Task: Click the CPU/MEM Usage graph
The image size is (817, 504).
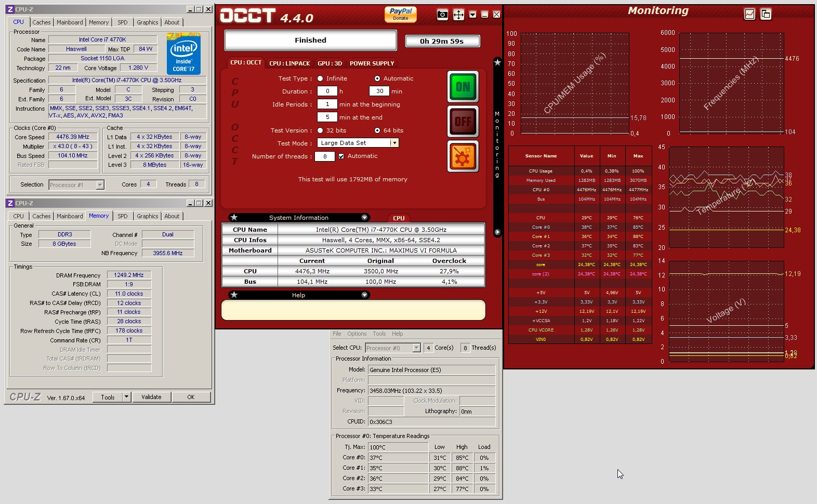Action: pos(575,83)
